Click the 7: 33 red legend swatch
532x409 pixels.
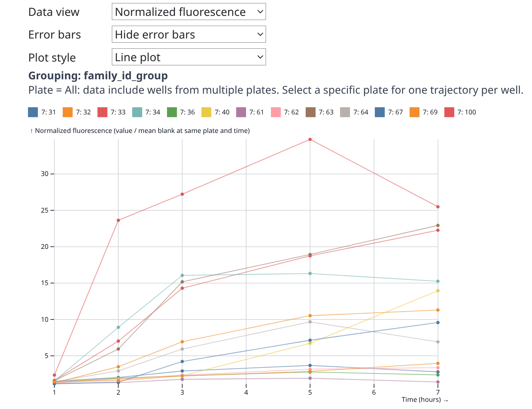(102, 112)
